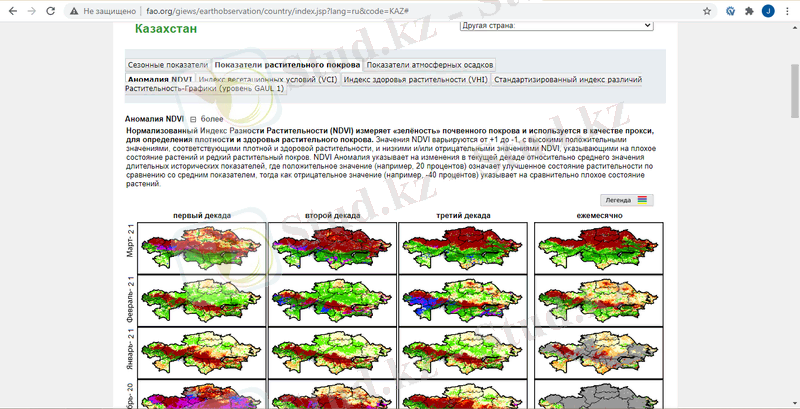
Task: Open the Январь-21 первый декада map
Action: (x=202, y=352)
